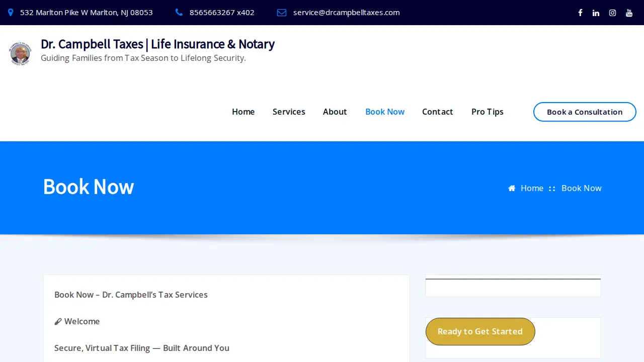Click the site title Dr. Campbell Taxes

click(157, 44)
